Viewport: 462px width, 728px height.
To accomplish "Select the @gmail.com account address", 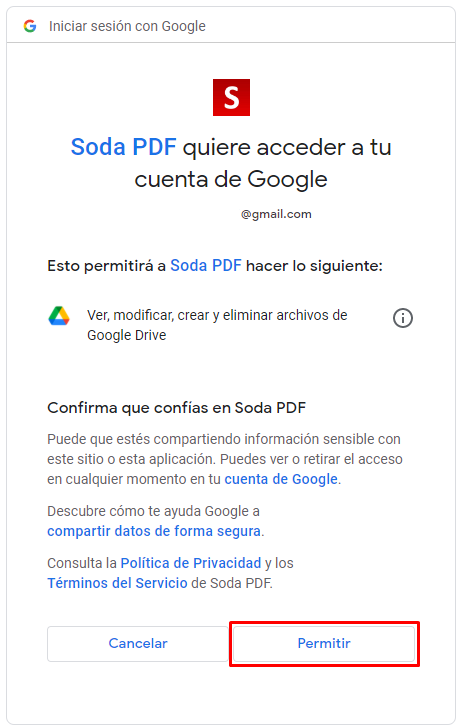I will 276,214.
